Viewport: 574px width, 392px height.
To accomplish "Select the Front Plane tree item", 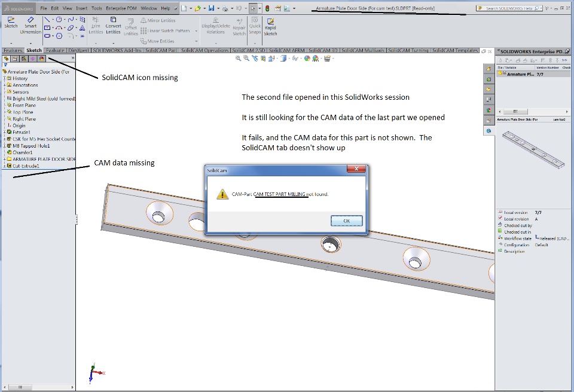I will tap(24, 105).
